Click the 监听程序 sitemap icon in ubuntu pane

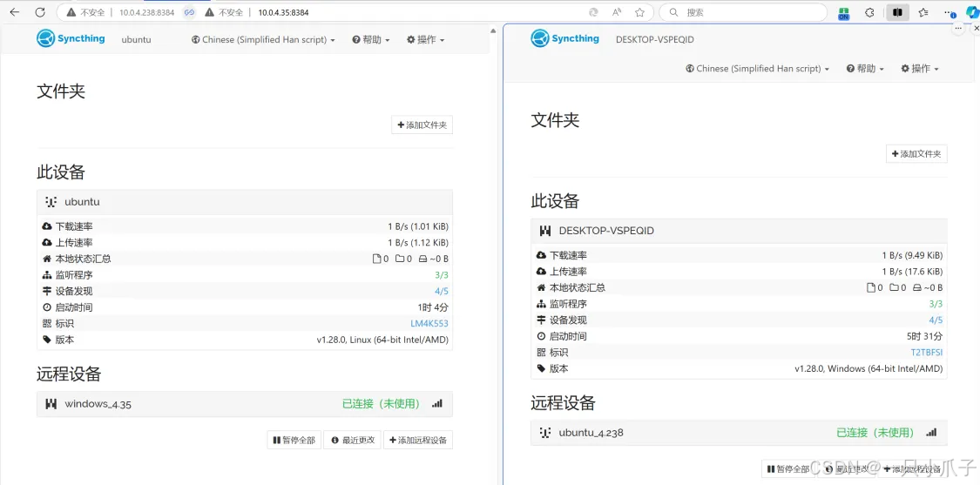point(47,274)
